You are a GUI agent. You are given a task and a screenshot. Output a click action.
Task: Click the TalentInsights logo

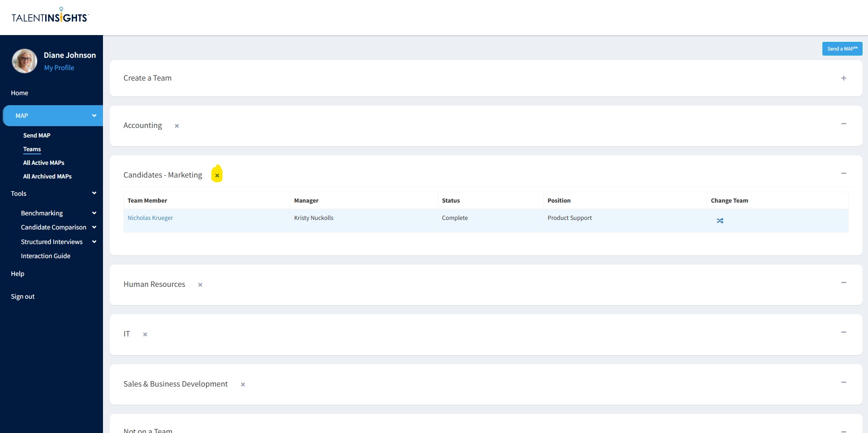point(50,16)
